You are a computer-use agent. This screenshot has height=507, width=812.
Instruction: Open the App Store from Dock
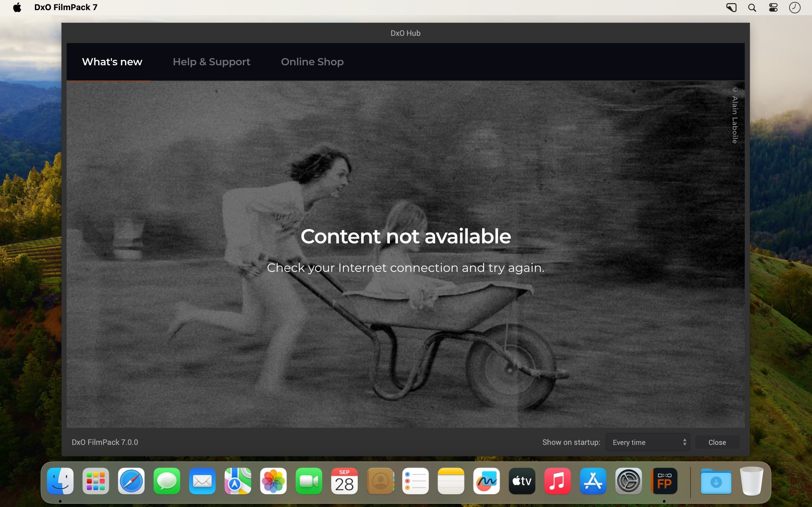[593, 481]
